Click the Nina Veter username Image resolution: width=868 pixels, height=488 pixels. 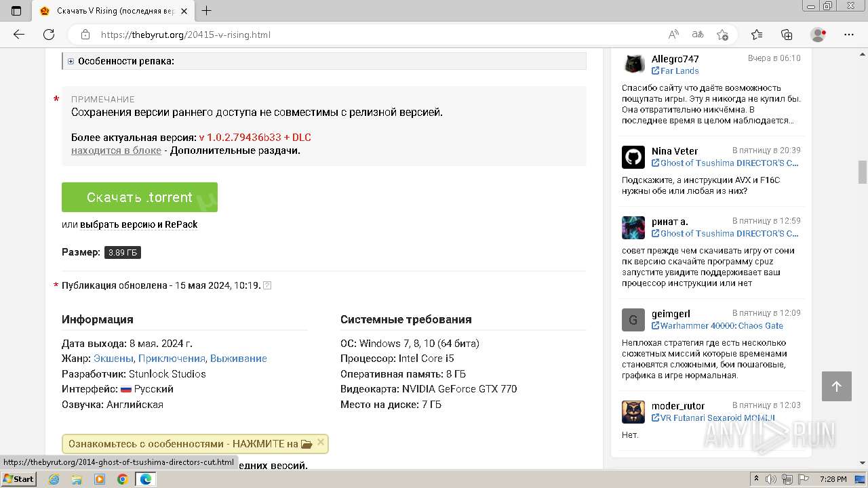pyautogui.click(x=675, y=151)
